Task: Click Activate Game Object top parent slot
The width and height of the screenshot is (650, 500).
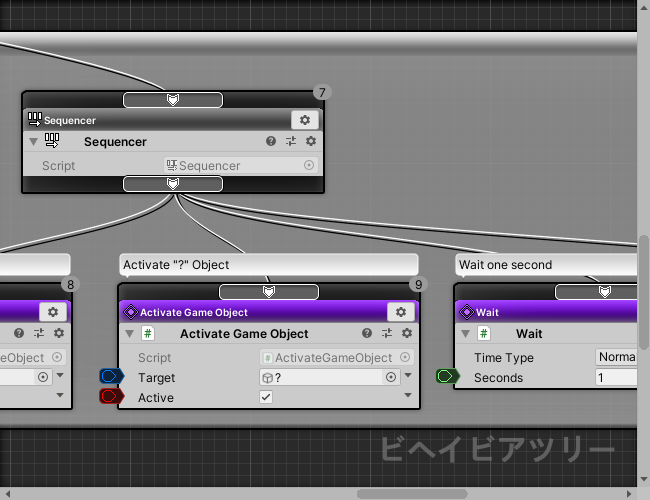Action: [x=268, y=291]
